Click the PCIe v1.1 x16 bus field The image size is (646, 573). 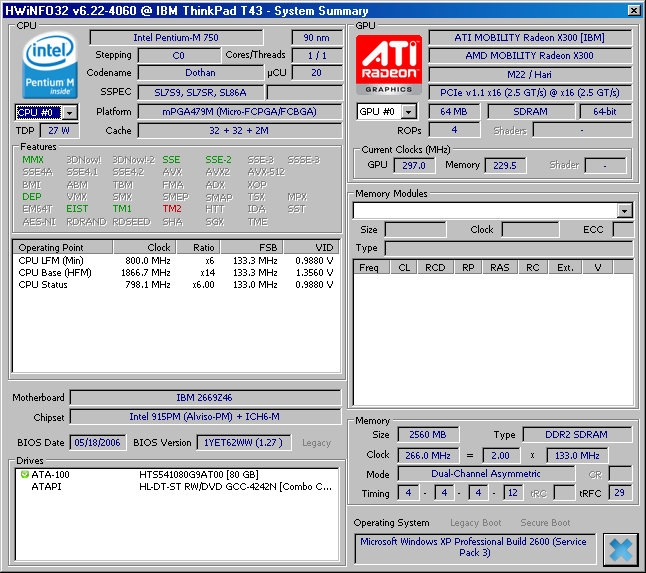point(530,93)
